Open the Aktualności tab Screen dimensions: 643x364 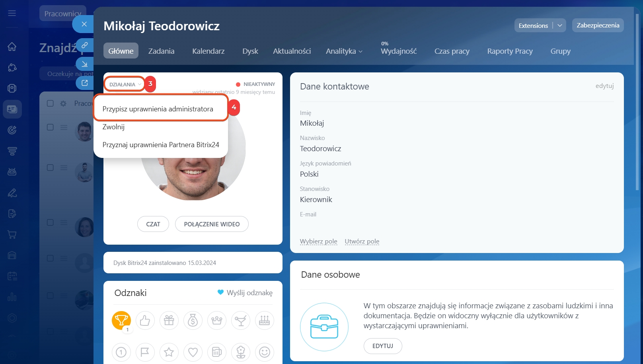tap(292, 51)
